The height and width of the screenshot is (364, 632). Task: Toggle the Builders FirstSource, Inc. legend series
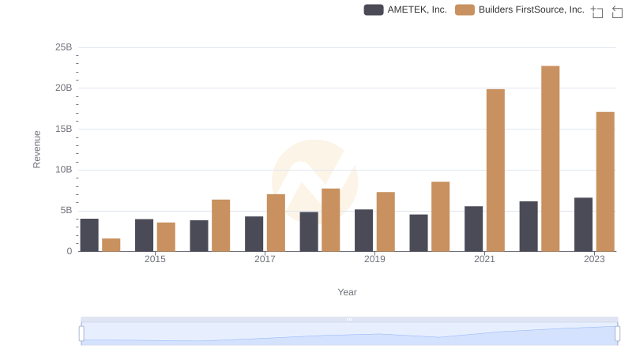[x=520, y=9]
